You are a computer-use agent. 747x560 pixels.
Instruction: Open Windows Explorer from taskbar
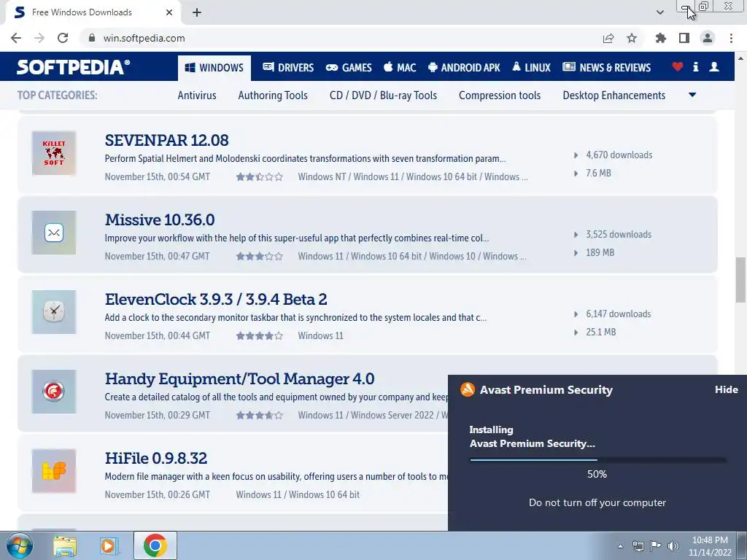[x=64, y=545]
